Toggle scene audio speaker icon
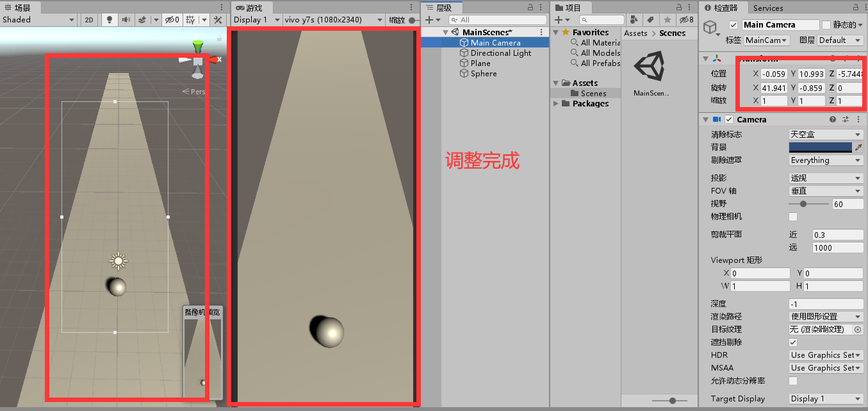 tap(126, 20)
